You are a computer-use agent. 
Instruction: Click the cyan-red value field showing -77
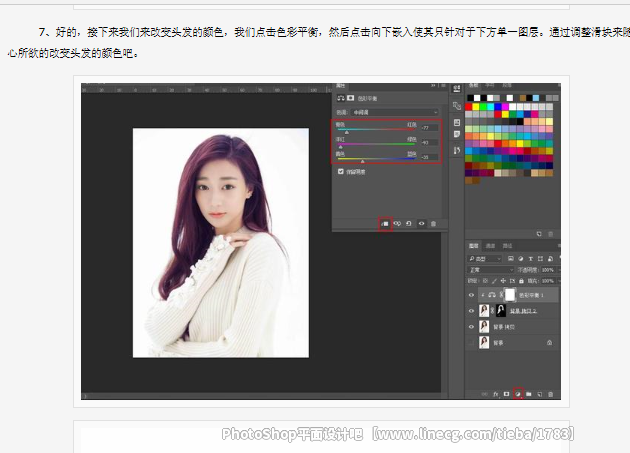pyautogui.click(x=429, y=128)
